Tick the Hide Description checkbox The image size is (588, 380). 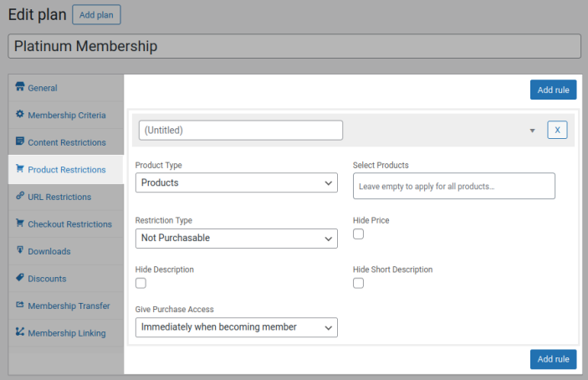point(141,284)
